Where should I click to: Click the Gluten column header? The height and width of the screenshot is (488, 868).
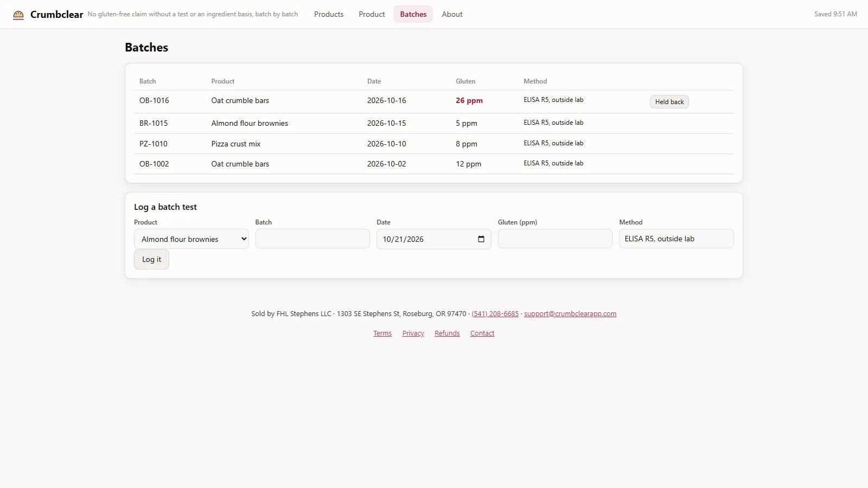tap(465, 81)
